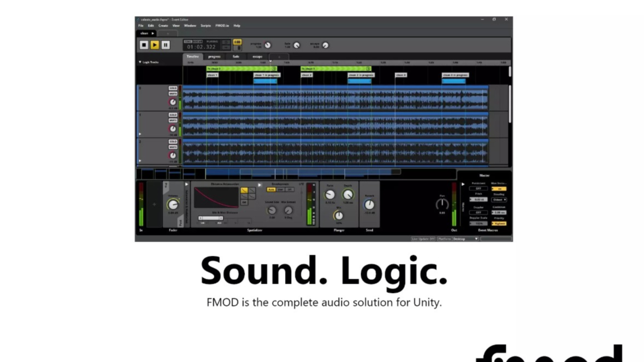The width and height of the screenshot is (644, 362).
Task: Switch to the fade parameter tab
Action: (x=236, y=57)
